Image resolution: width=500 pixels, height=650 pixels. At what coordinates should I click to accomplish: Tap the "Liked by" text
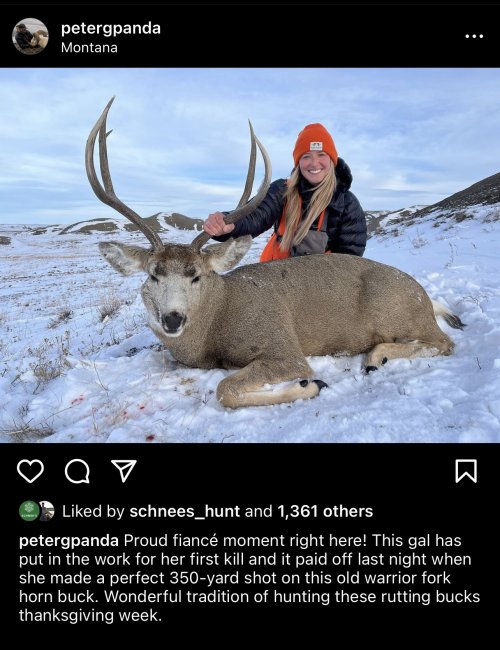pyautogui.click(x=93, y=511)
